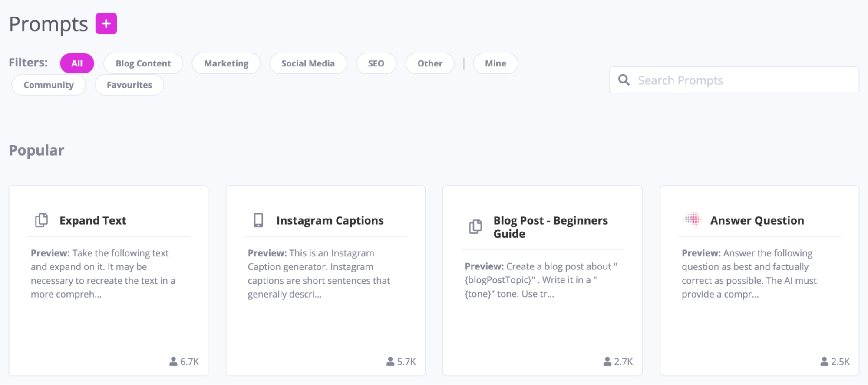The height and width of the screenshot is (385, 868).
Task: Select the Other filter pill
Action: tap(429, 63)
